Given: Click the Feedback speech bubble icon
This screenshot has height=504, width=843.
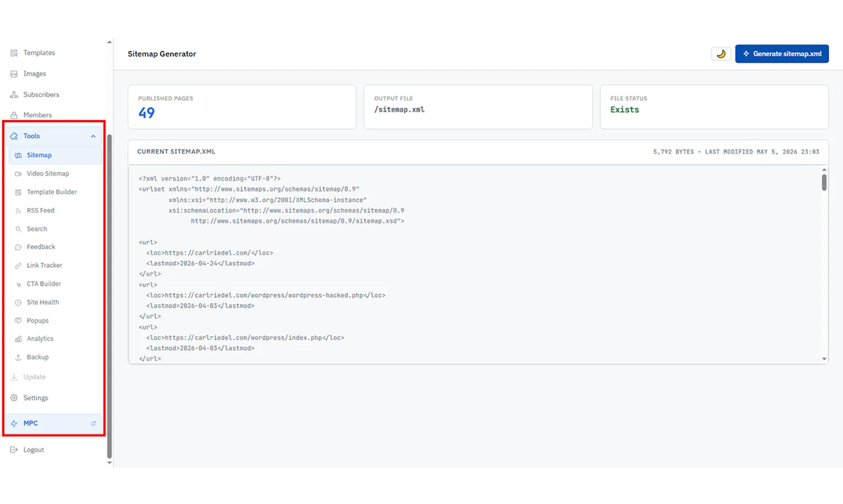Looking at the screenshot, I should 18,247.
